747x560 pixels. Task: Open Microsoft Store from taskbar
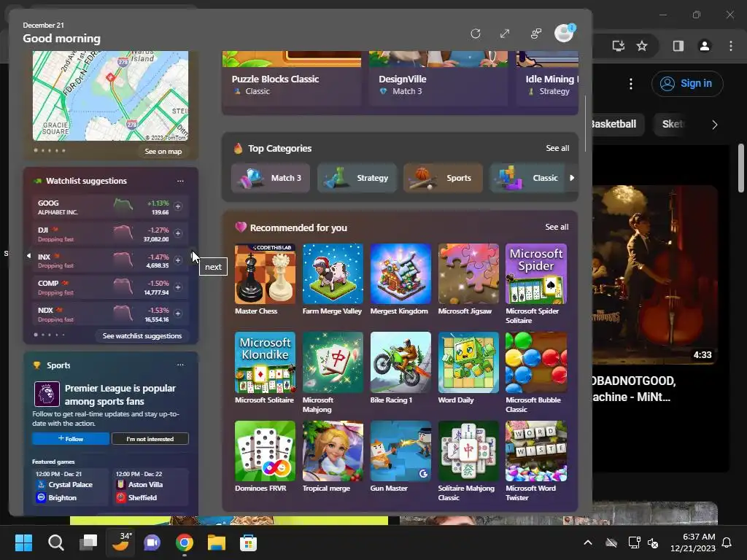pos(248,542)
